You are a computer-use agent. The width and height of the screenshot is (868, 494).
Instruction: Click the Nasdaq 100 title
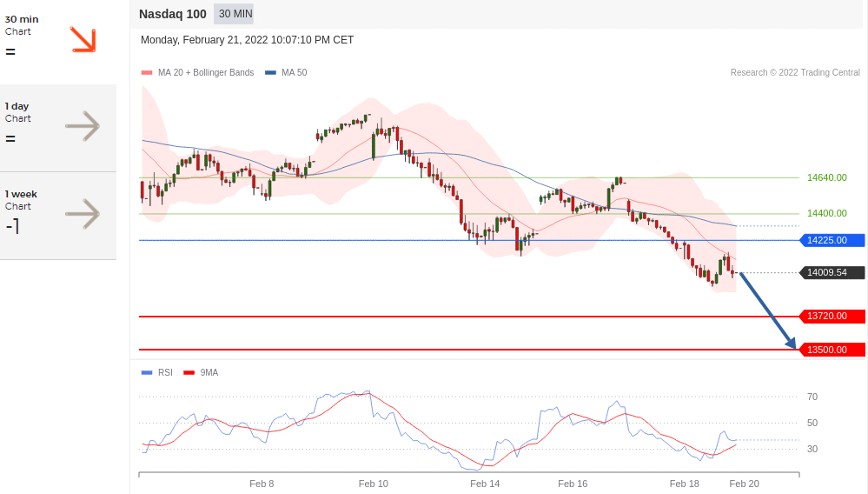tap(173, 15)
